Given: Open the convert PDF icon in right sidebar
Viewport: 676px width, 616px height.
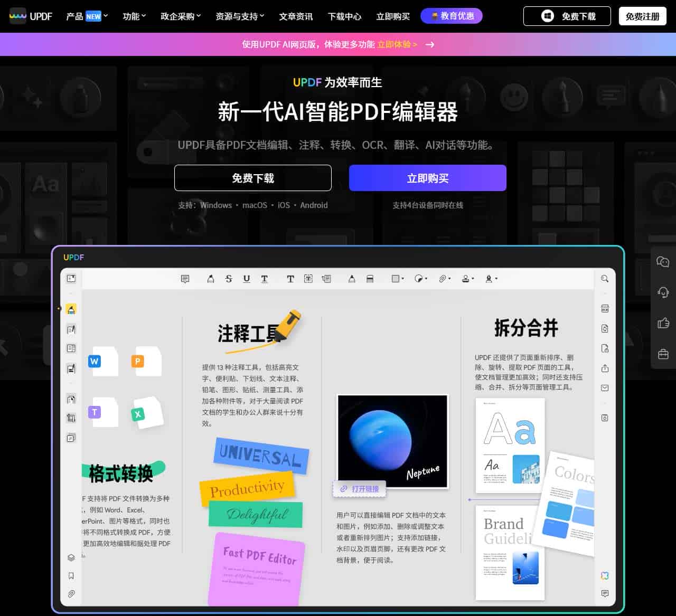Looking at the screenshot, I should click(605, 328).
